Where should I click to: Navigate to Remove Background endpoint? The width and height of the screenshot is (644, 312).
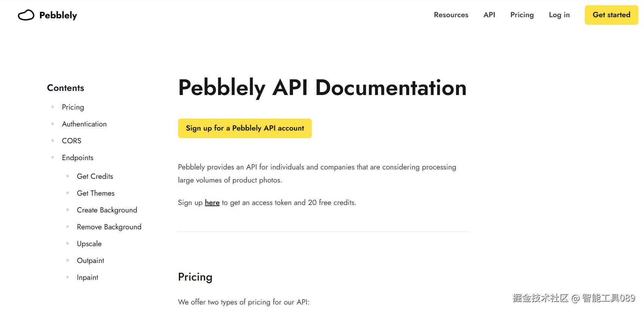109,227
